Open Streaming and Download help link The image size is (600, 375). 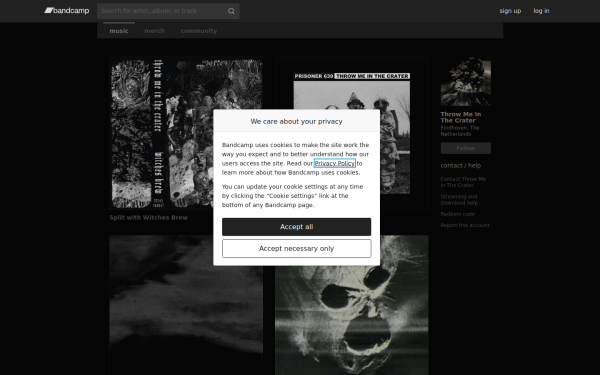[459, 200]
